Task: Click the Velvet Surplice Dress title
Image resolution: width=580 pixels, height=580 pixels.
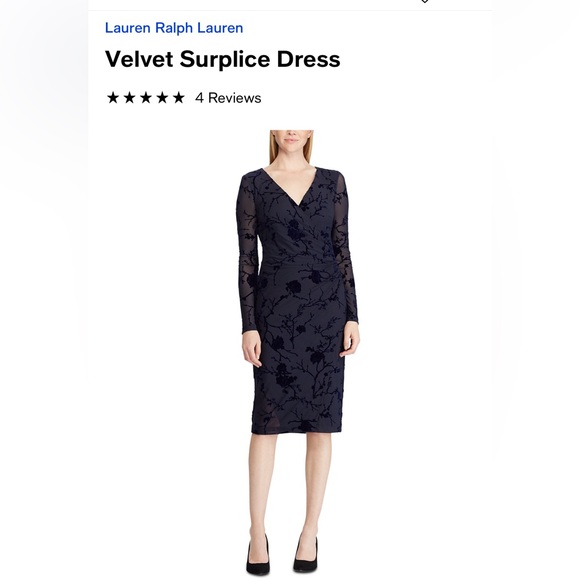Action: (223, 59)
